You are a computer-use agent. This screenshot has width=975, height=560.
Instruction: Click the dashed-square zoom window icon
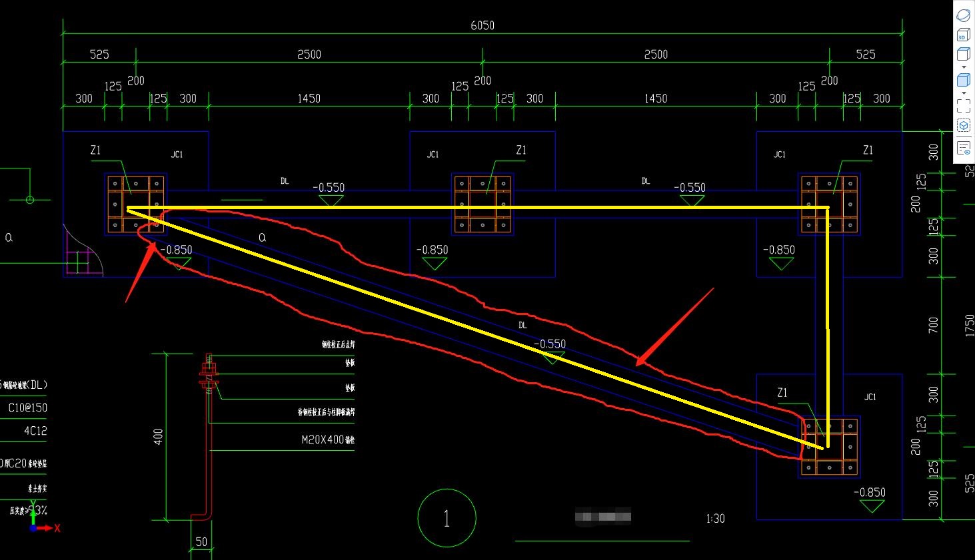point(964,106)
